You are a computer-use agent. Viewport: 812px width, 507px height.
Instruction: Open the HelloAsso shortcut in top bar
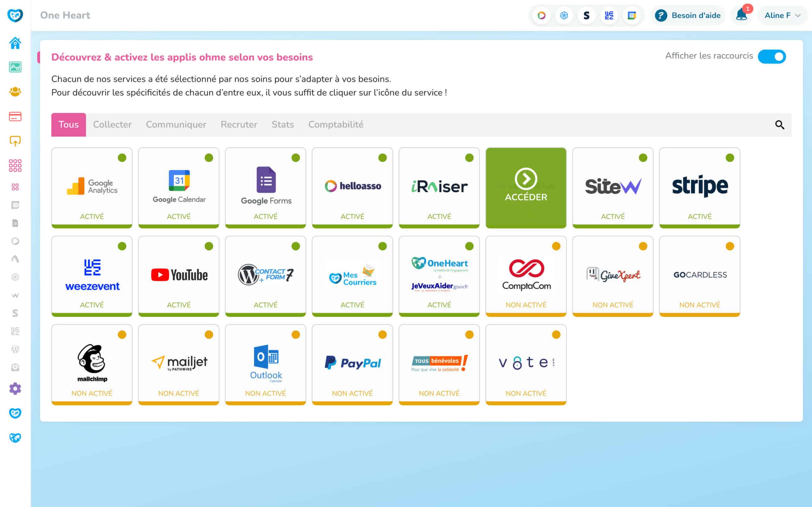click(x=541, y=16)
